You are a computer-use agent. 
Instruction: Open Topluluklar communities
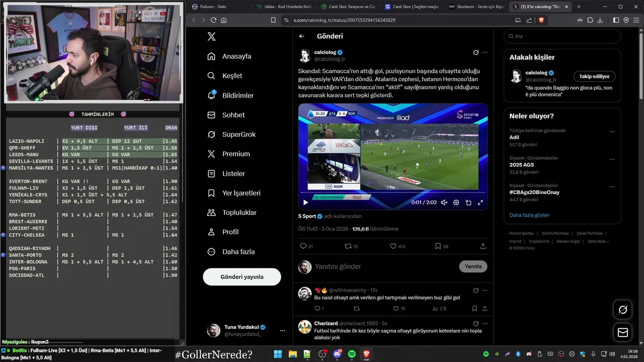click(x=232, y=213)
